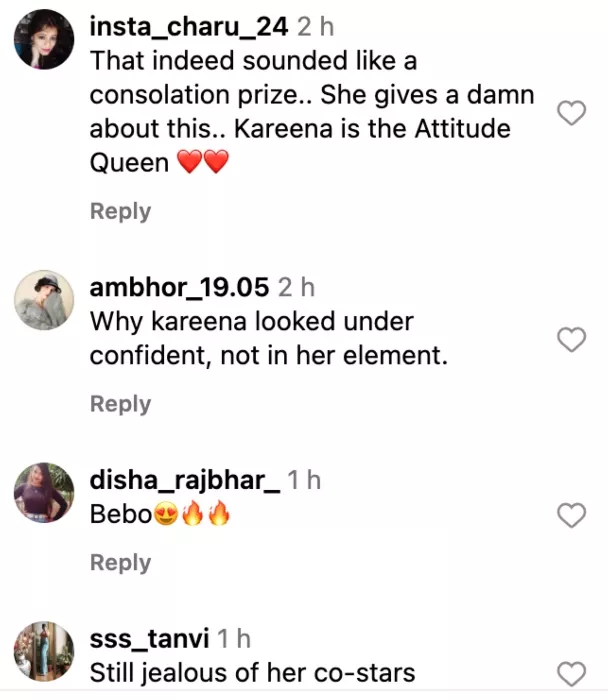Open disha_rajbhar_'s profile picture
This screenshot has height=700, width=608.
point(44,492)
